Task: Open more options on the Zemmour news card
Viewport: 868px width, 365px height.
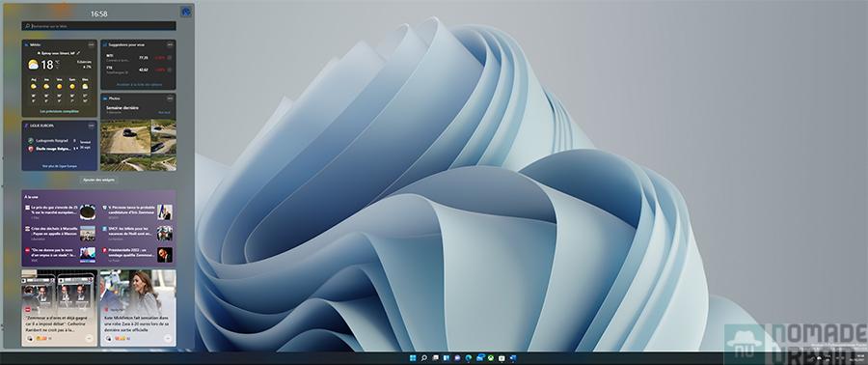Action: [89, 338]
